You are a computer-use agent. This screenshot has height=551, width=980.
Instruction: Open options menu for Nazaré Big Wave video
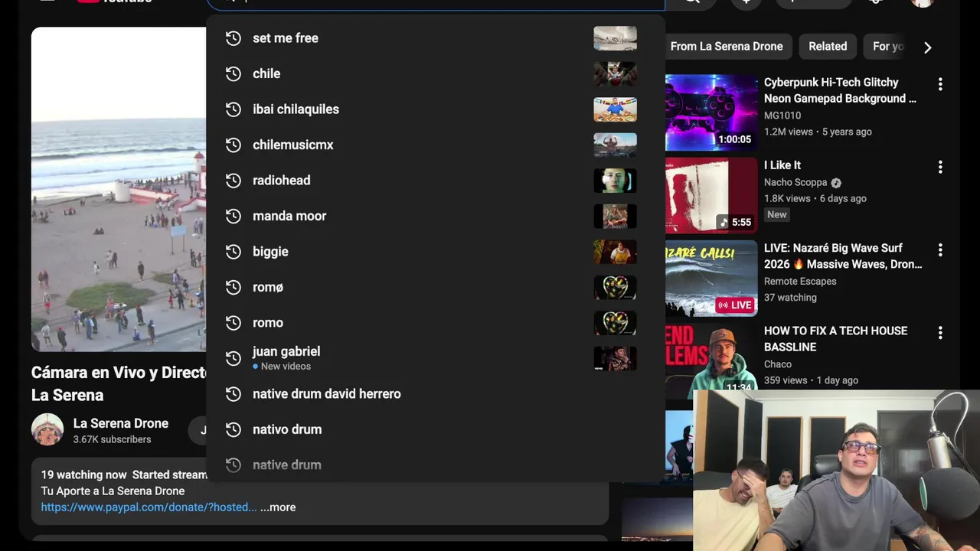(x=940, y=249)
